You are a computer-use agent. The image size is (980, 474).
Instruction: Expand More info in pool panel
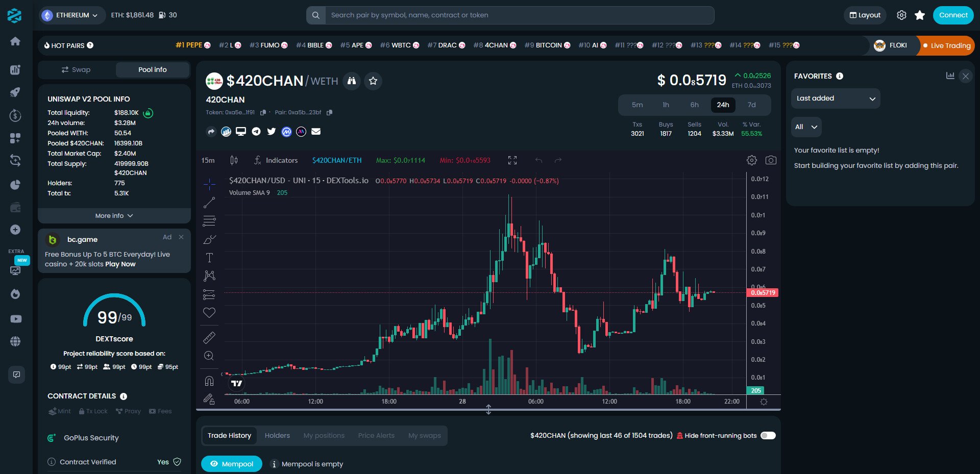pos(114,216)
